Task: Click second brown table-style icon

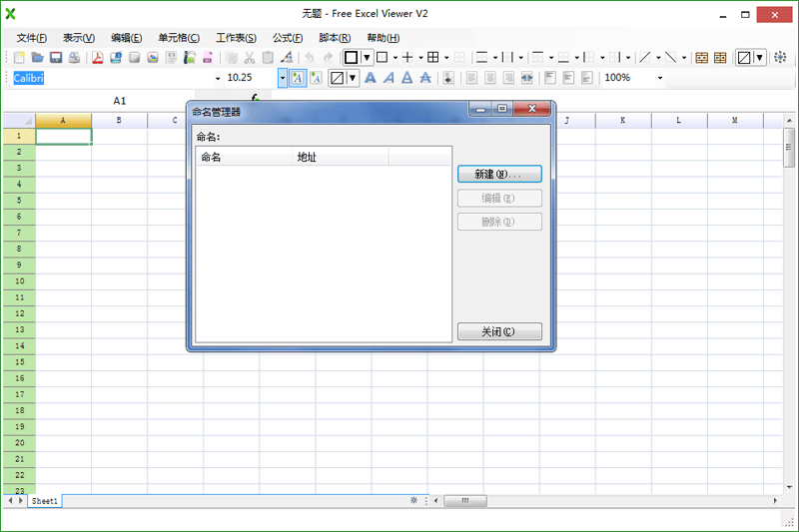Action: (720, 58)
